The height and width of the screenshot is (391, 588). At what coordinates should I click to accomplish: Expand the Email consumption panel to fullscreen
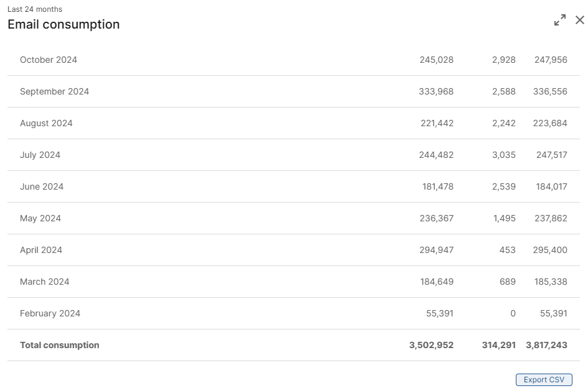pos(560,20)
